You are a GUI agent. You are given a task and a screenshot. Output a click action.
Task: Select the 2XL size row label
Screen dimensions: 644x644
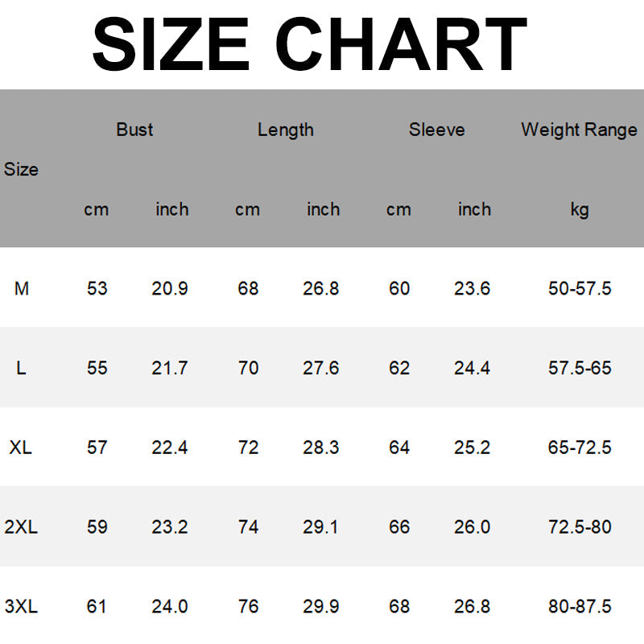tap(21, 527)
